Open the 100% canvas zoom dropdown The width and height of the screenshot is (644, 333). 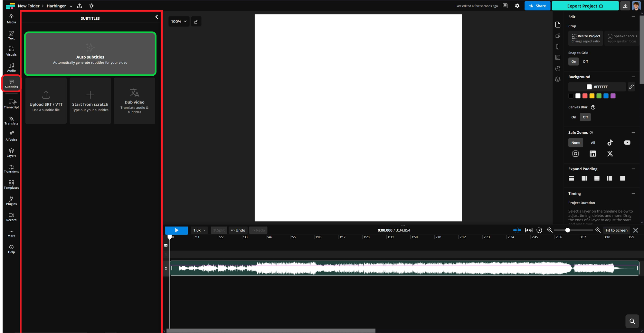[179, 21]
